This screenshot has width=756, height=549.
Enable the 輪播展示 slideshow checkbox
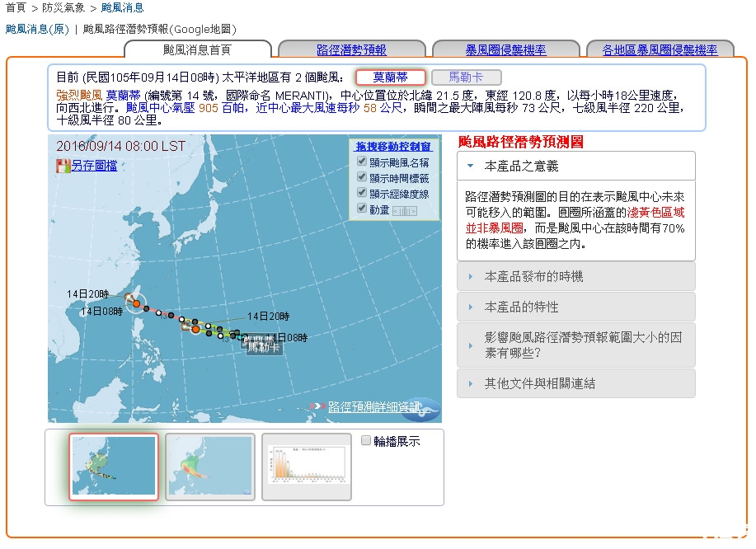366,440
